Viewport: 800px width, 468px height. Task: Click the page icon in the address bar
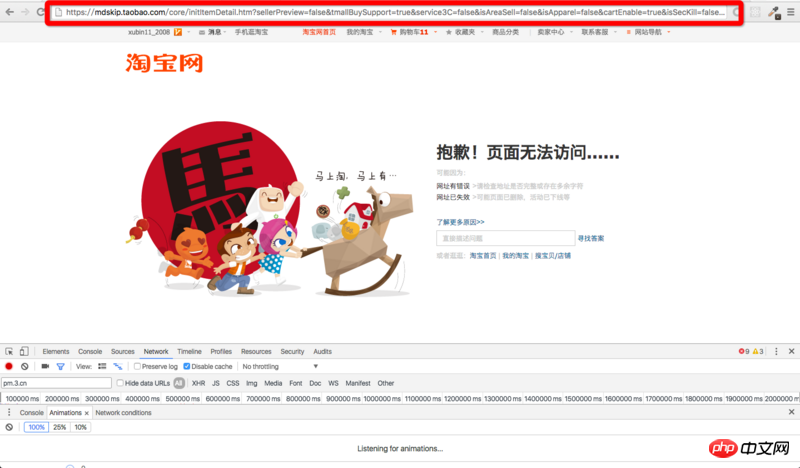(x=58, y=12)
